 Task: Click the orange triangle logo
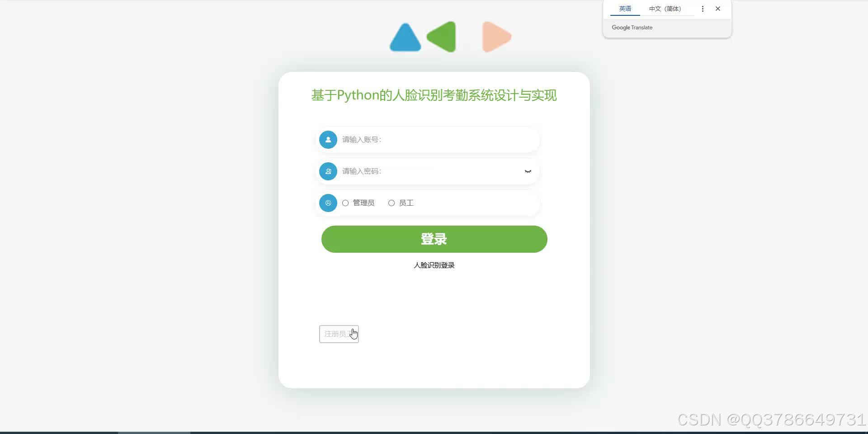(496, 37)
